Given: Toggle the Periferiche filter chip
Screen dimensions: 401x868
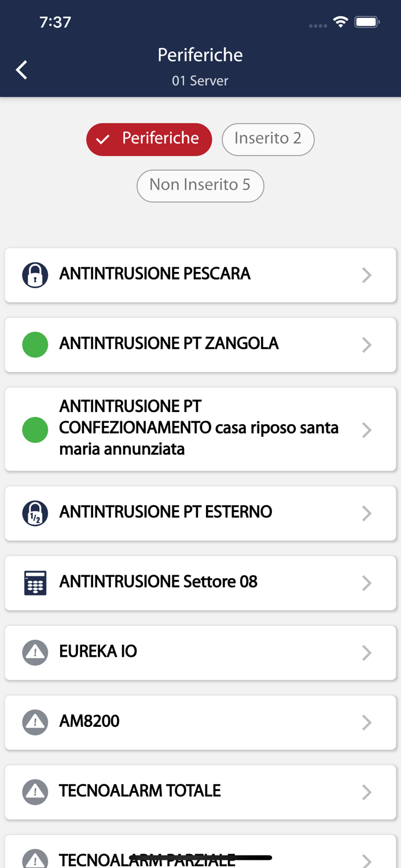Looking at the screenshot, I should (149, 139).
